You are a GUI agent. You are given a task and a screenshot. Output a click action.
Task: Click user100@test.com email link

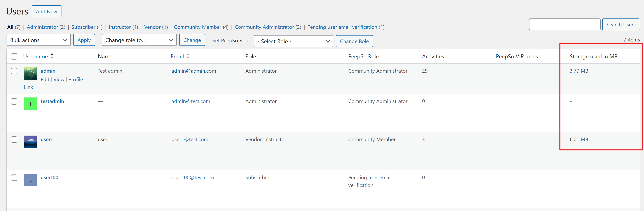click(x=193, y=178)
